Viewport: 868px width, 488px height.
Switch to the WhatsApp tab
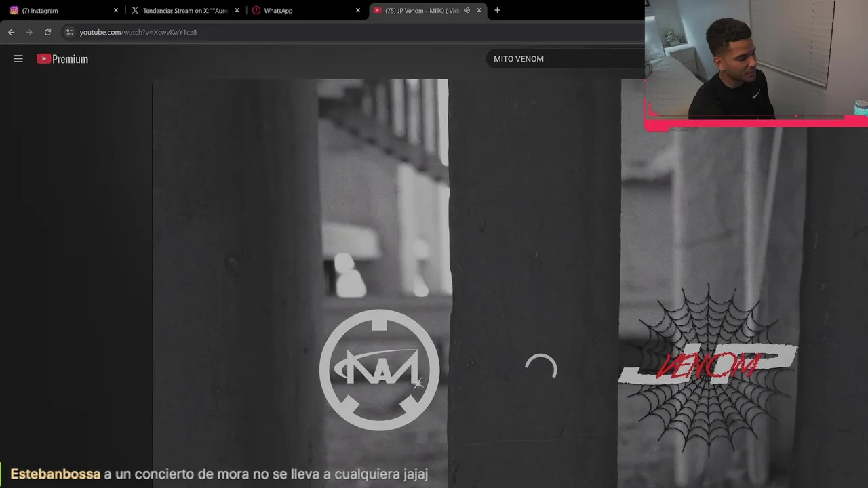coord(307,10)
